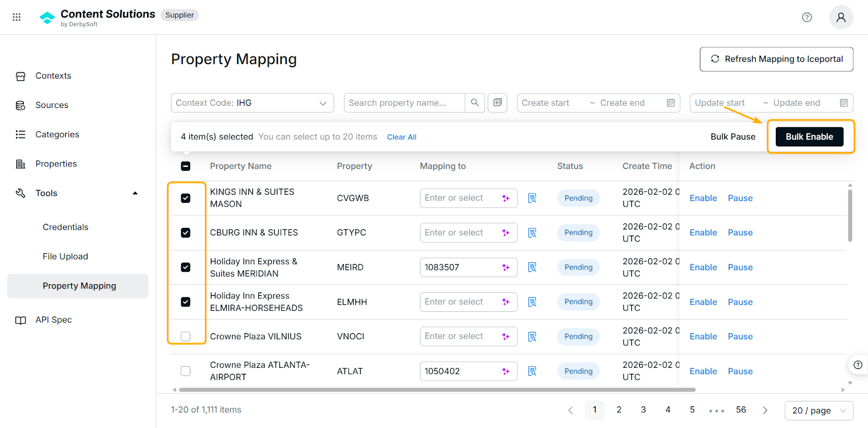868x428 pixels.
Task: Check the Crowne Plaza VILNIUS checkbox
Action: pos(186,336)
